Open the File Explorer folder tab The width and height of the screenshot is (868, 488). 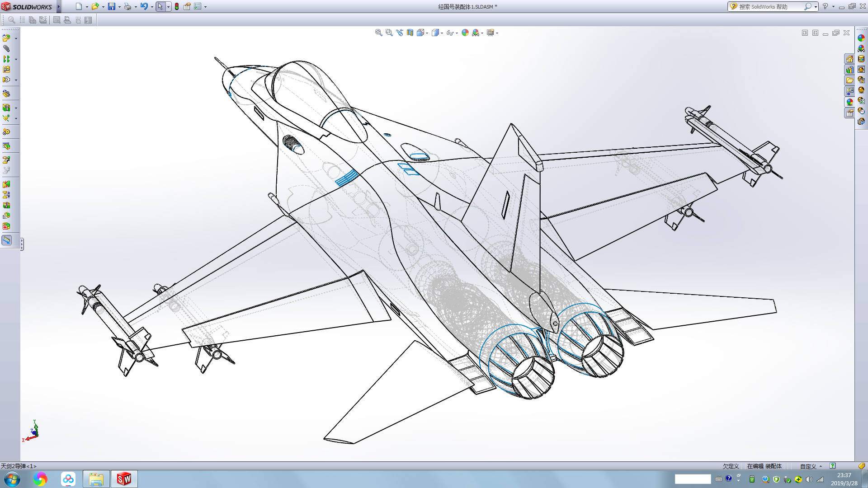pos(849,80)
